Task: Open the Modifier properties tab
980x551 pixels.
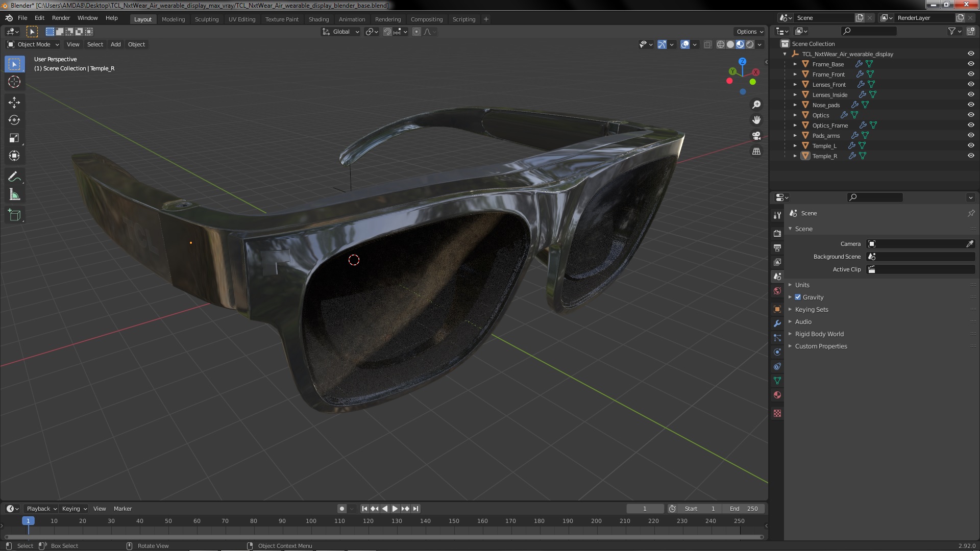Action: [x=777, y=323]
